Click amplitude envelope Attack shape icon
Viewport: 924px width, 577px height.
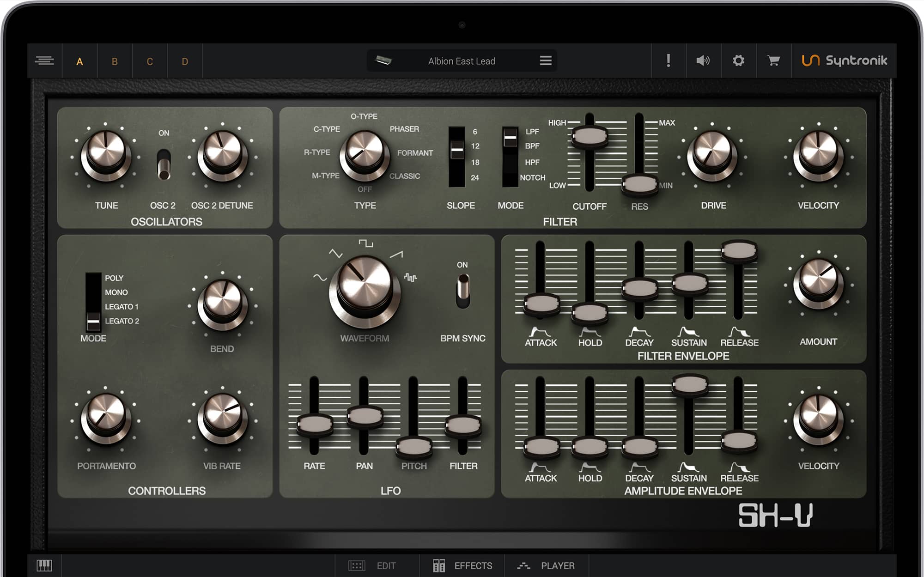pos(540,467)
